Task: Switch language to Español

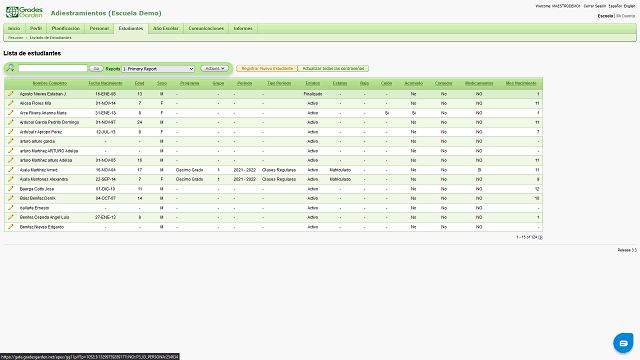Action: [615, 6]
